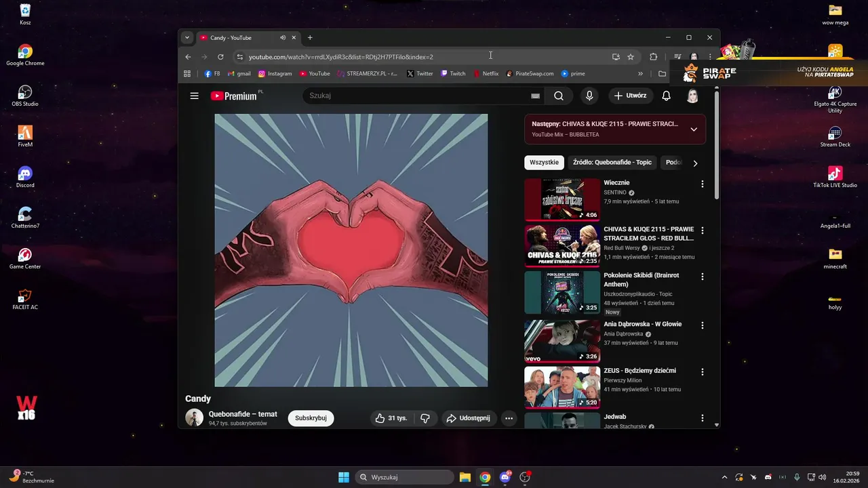Open the Windows Start menu

click(x=344, y=477)
